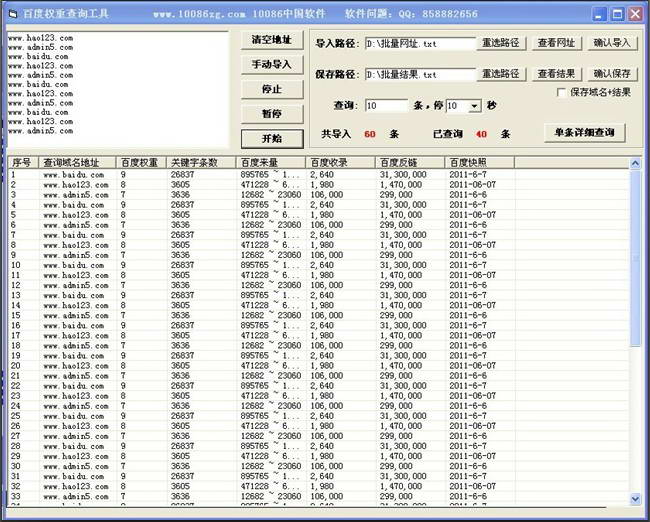Screen dimensions: 650x522
Task: Close the 百度权重查询工具 window
Action: (635, 15)
